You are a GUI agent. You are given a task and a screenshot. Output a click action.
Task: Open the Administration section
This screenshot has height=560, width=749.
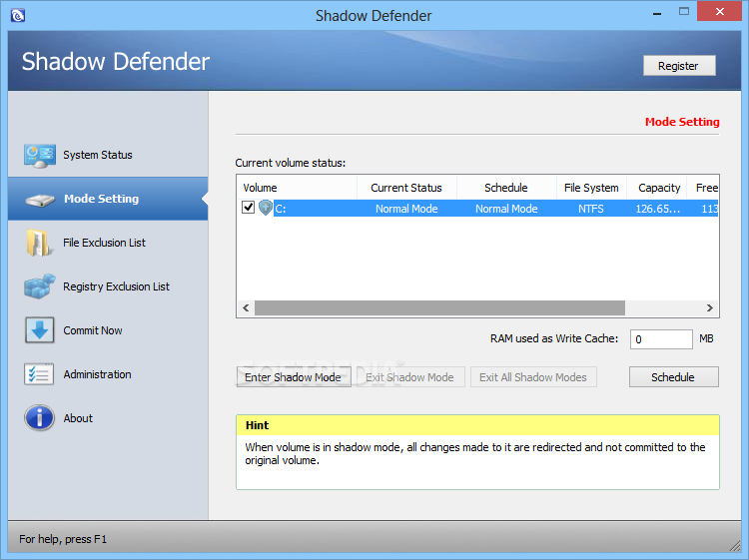click(x=108, y=374)
